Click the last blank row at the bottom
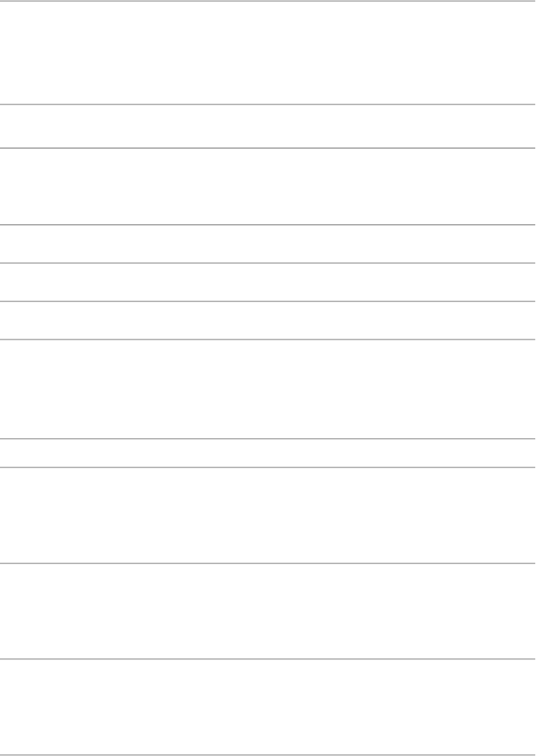This screenshot has height=756, width=536. click(267, 707)
